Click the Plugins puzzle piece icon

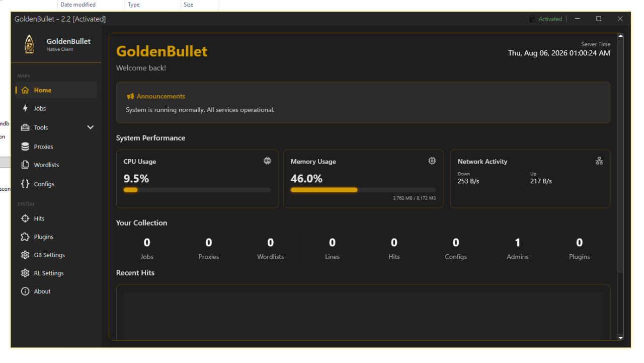[x=25, y=237]
